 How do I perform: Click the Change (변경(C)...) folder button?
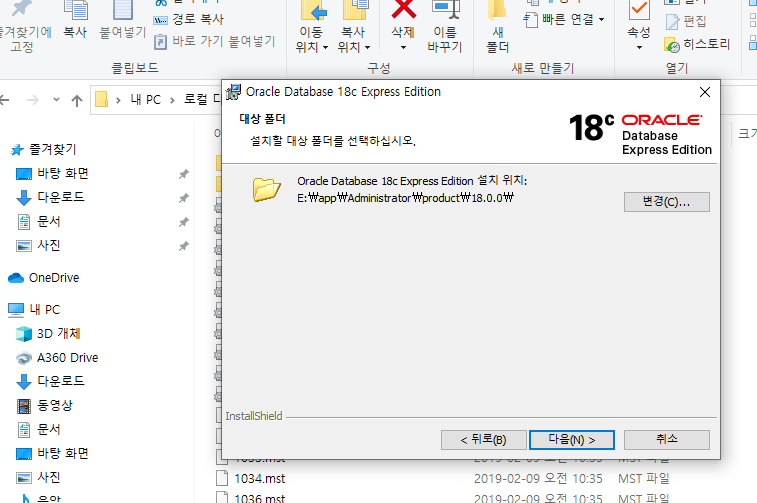[667, 202]
